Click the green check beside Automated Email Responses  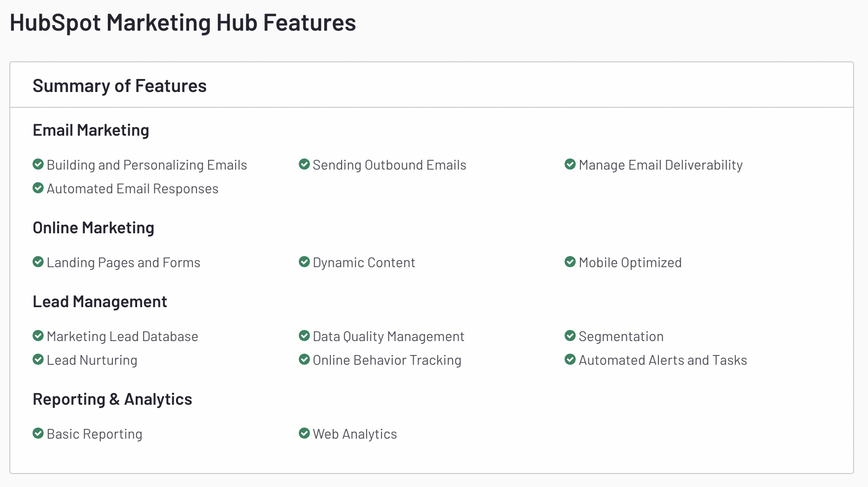pyautogui.click(x=38, y=188)
